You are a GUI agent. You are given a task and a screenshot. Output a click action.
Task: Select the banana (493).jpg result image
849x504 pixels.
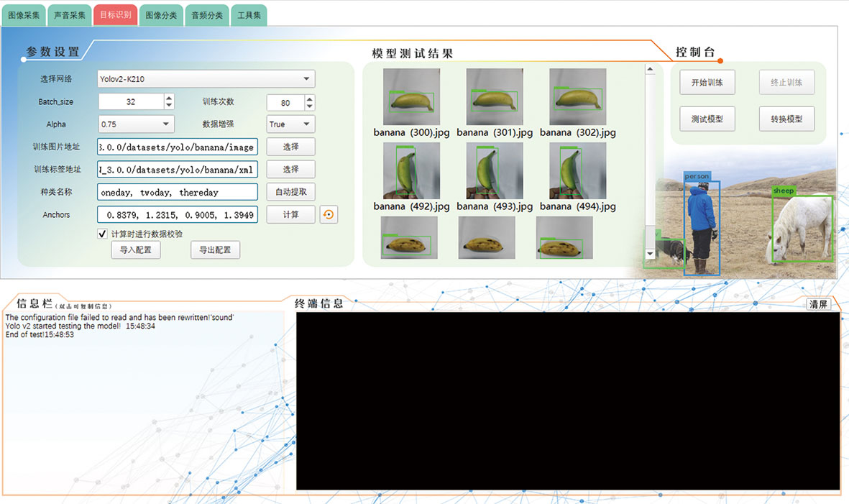[x=495, y=170]
